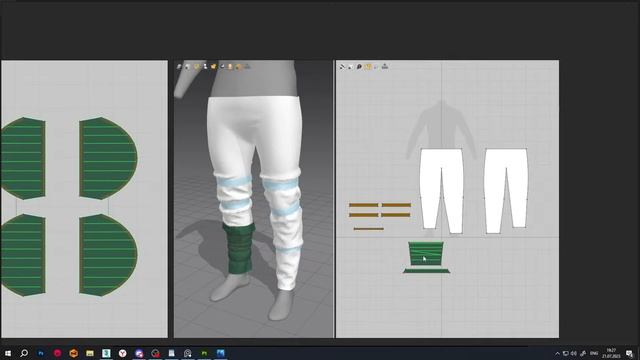Click the white pants waist in 3D view

pos(255,102)
